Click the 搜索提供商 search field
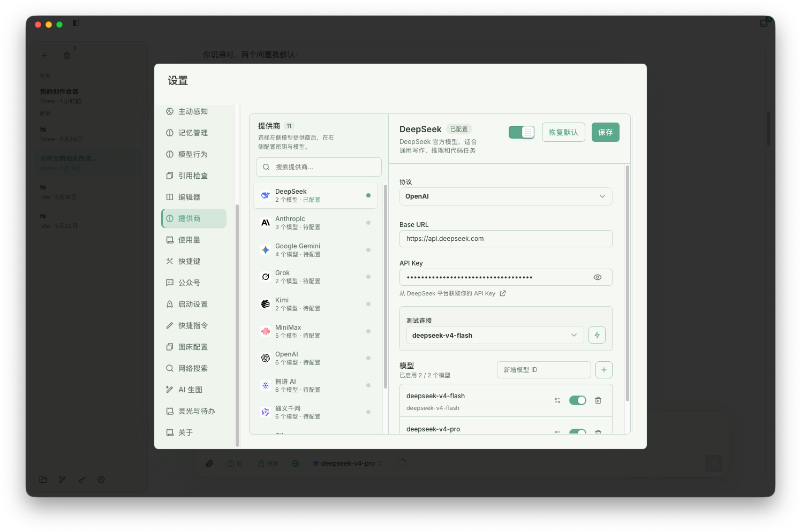Screen dimensions: 800x532 click(x=319, y=167)
